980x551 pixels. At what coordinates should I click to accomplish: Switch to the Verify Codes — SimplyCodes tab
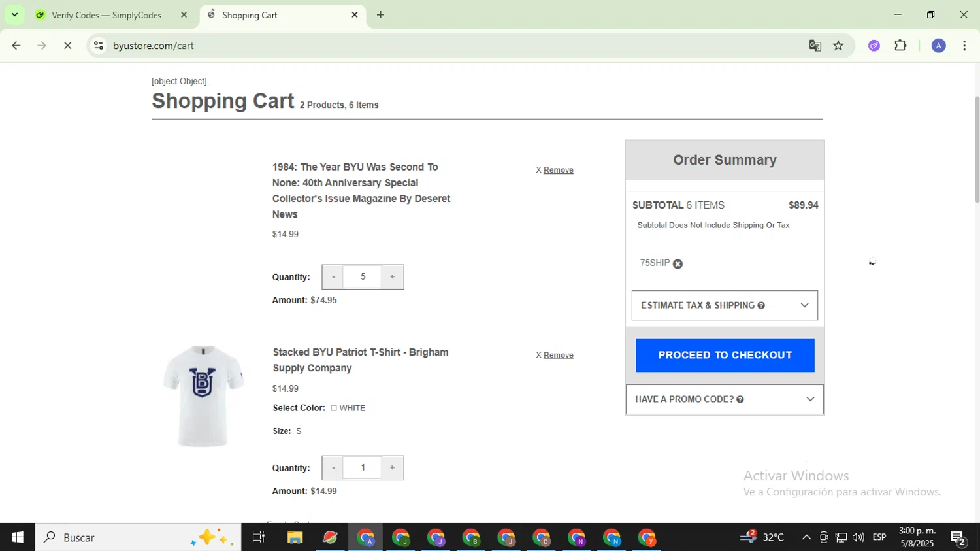pyautogui.click(x=106, y=15)
